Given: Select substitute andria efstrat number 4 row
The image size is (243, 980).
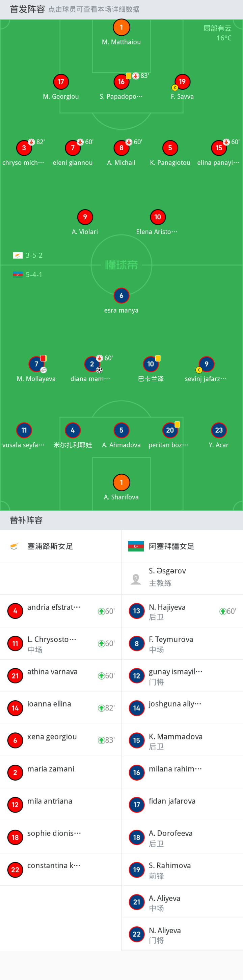Looking at the screenshot, I should (60, 611).
